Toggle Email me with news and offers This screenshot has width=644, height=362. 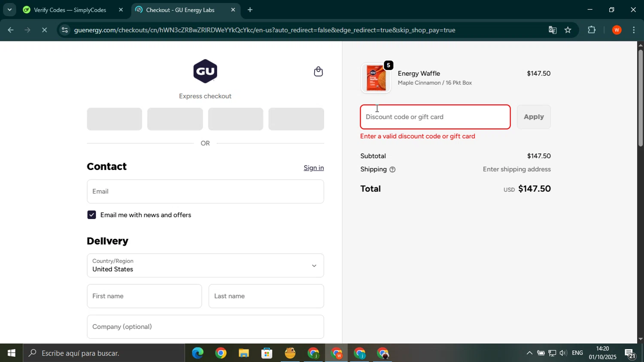click(x=91, y=215)
